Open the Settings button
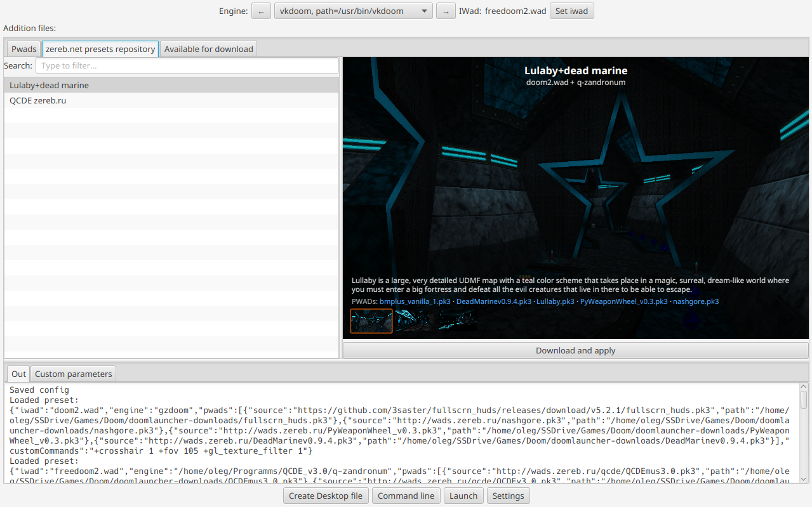The image size is (812, 507). 508,496
